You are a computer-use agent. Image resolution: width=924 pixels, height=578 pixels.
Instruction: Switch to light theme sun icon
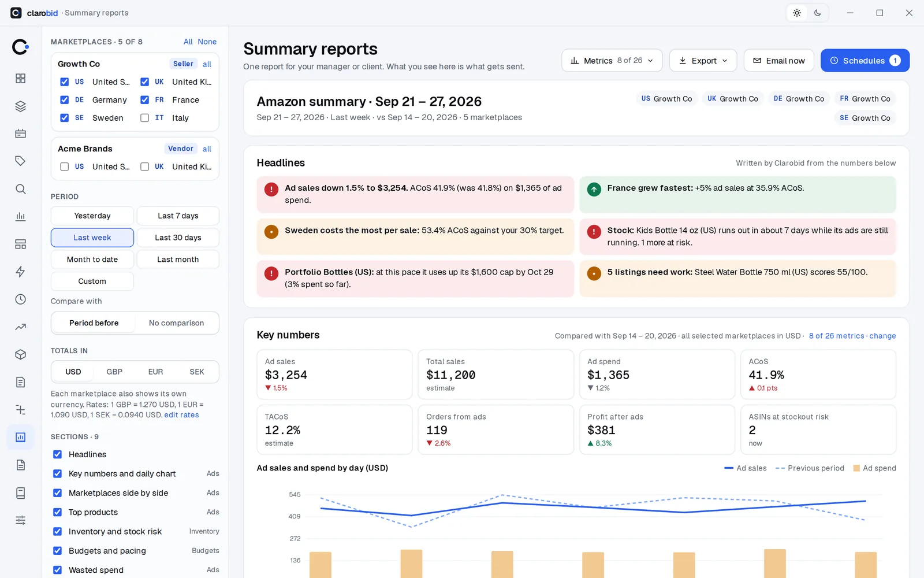pyautogui.click(x=797, y=13)
